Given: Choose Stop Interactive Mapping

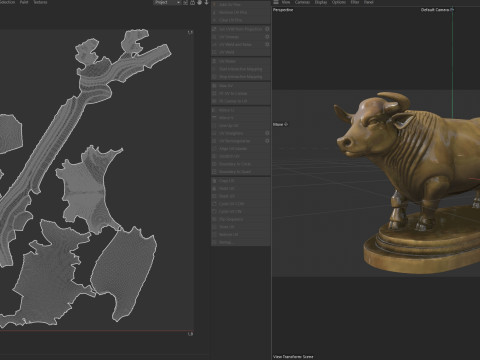Looking at the screenshot, I should coord(241,77).
